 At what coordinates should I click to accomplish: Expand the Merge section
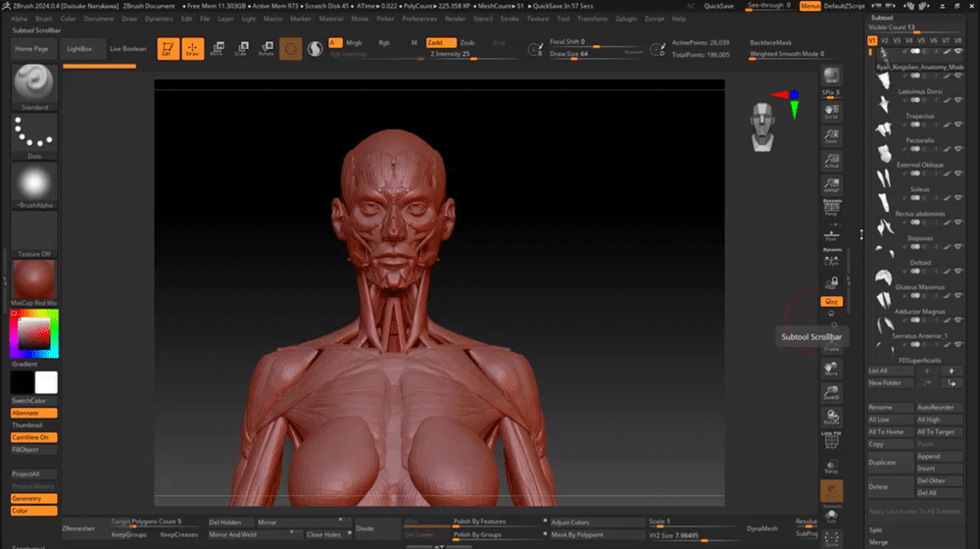[878, 542]
